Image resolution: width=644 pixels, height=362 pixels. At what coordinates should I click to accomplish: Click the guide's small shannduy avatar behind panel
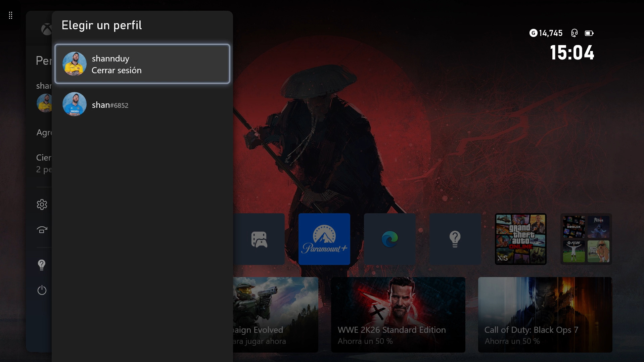[x=44, y=103]
